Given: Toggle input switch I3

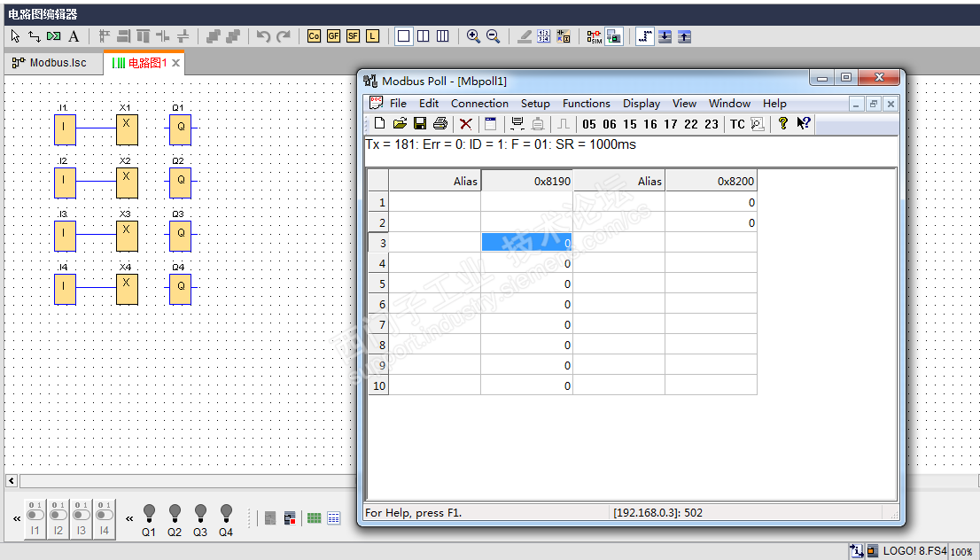Looking at the screenshot, I should (x=82, y=518).
